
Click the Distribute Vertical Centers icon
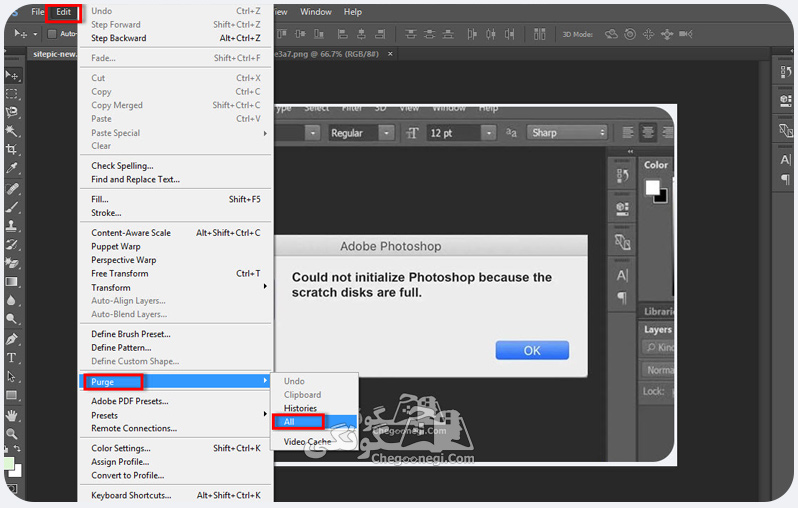[x=430, y=34]
